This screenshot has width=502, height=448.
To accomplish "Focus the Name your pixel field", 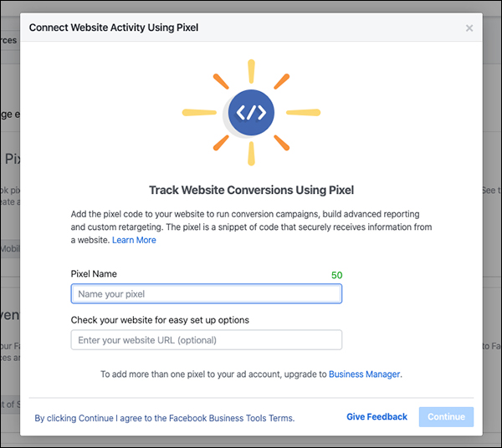I will (207, 294).
